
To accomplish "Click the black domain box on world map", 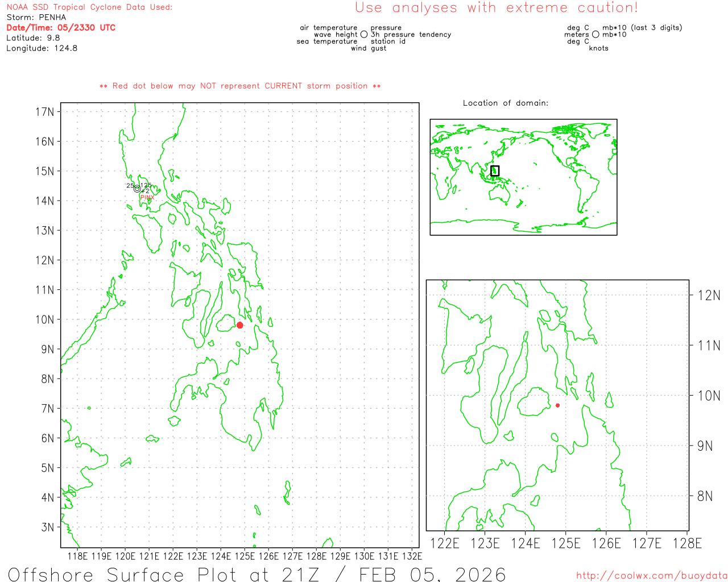I will pyautogui.click(x=495, y=171).
